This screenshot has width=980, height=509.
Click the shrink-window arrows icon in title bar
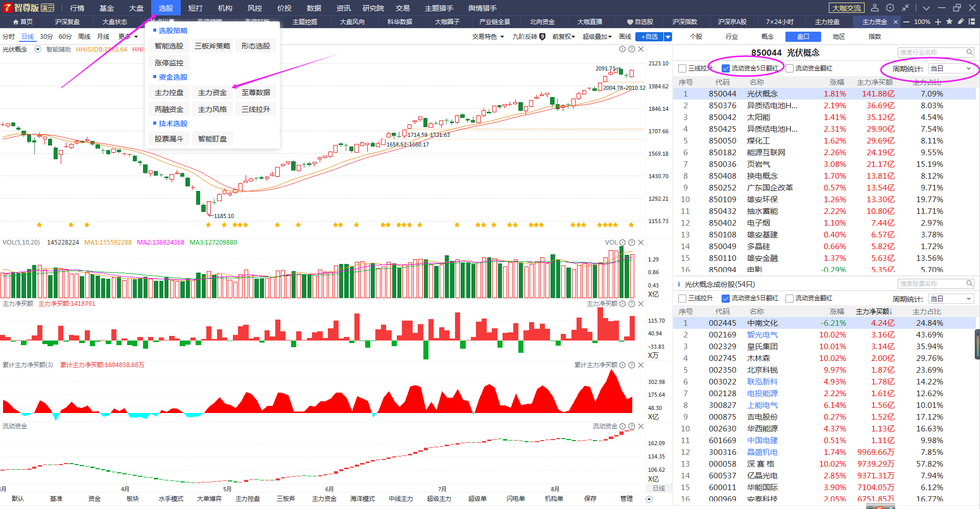(905, 8)
